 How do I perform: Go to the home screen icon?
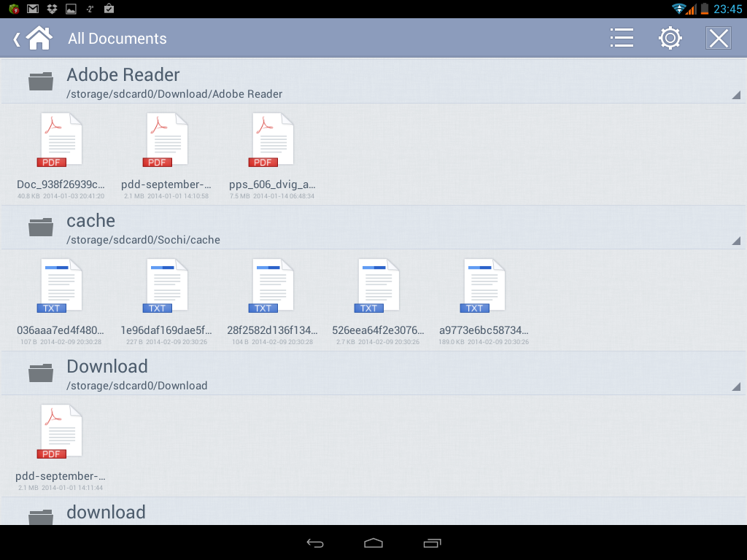tap(39, 38)
